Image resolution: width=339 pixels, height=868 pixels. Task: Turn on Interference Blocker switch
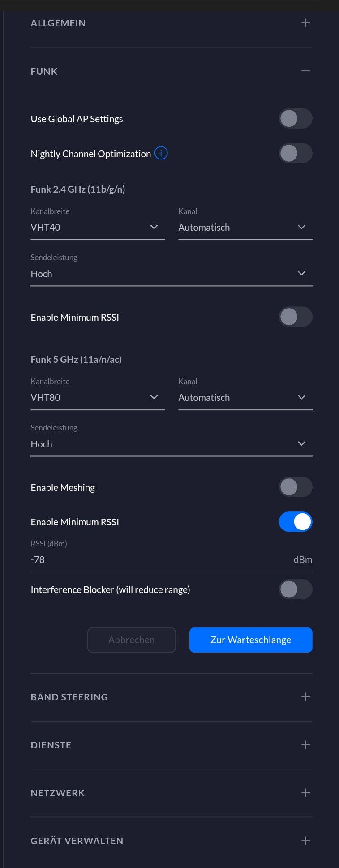coord(295,589)
